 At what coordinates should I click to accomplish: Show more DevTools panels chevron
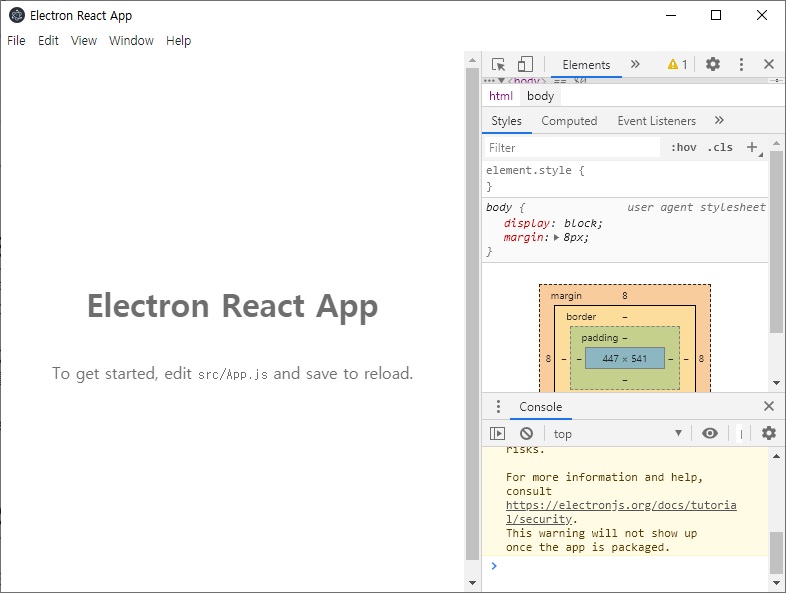(x=635, y=64)
